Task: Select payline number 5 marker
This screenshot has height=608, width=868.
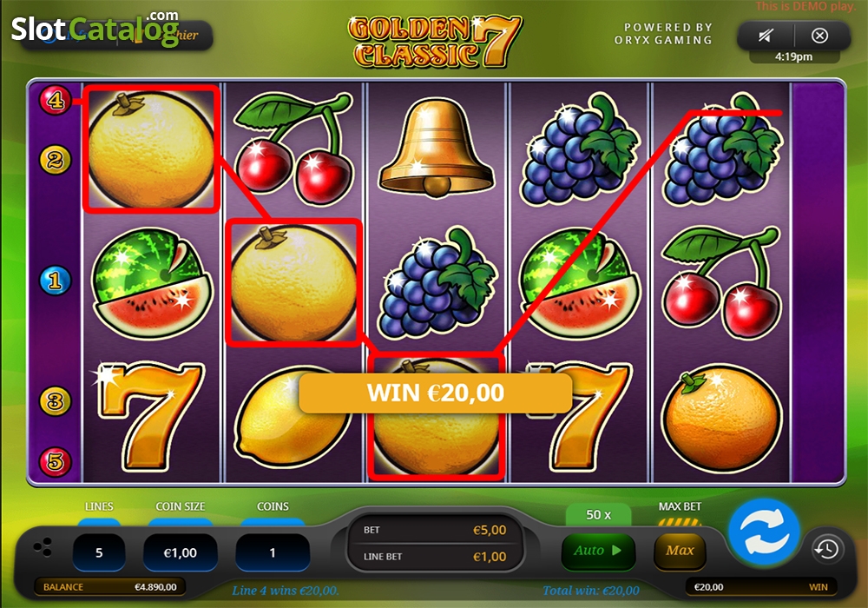Action: [x=55, y=460]
